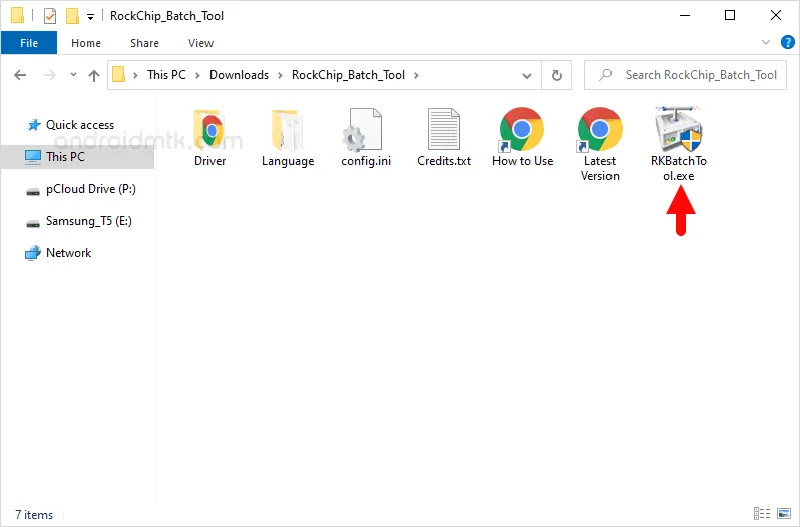This screenshot has height=527, width=800.
Task: Refresh the folder contents
Action: pyautogui.click(x=557, y=76)
